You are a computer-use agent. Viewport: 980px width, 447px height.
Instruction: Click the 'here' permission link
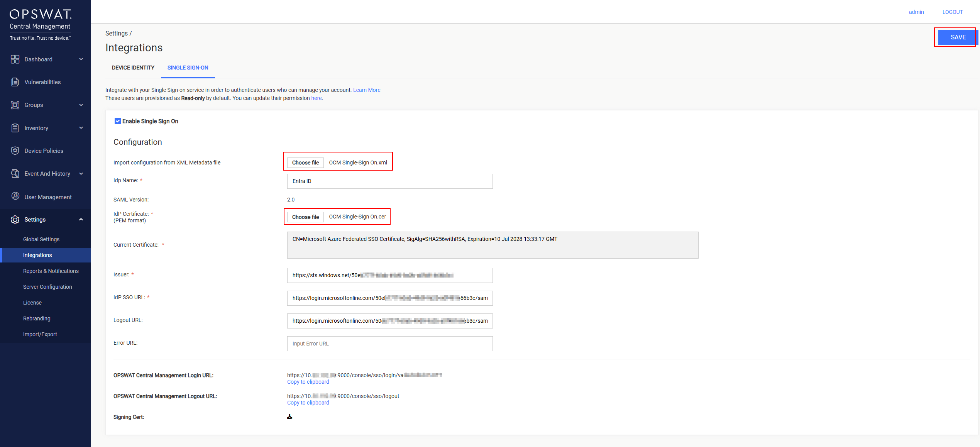click(316, 98)
